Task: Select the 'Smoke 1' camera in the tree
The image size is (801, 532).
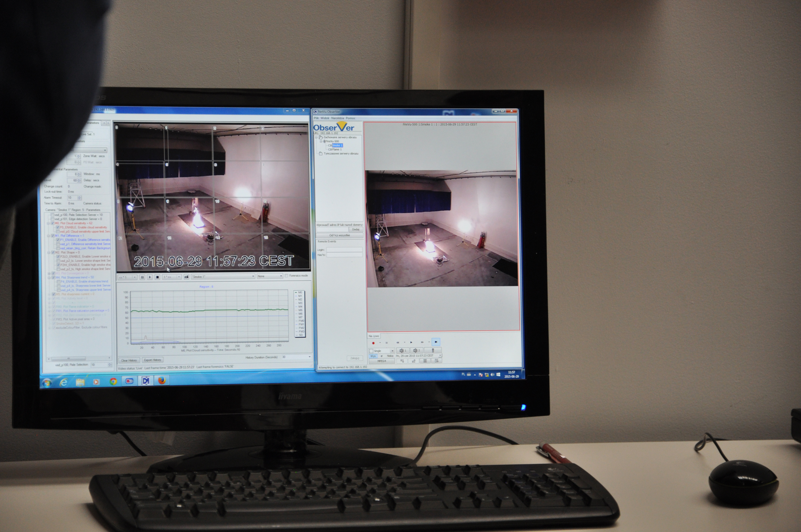Action: point(337,145)
